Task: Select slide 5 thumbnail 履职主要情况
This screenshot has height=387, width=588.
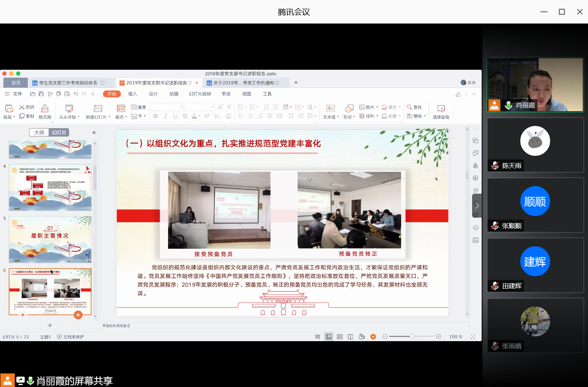Action: coord(50,240)
